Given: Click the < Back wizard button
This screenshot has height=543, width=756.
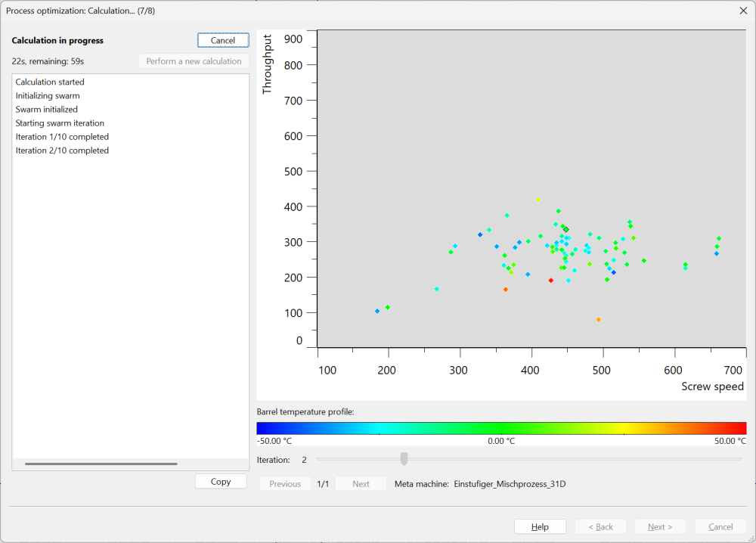Looking at the screenshot, I should point(600,526).
